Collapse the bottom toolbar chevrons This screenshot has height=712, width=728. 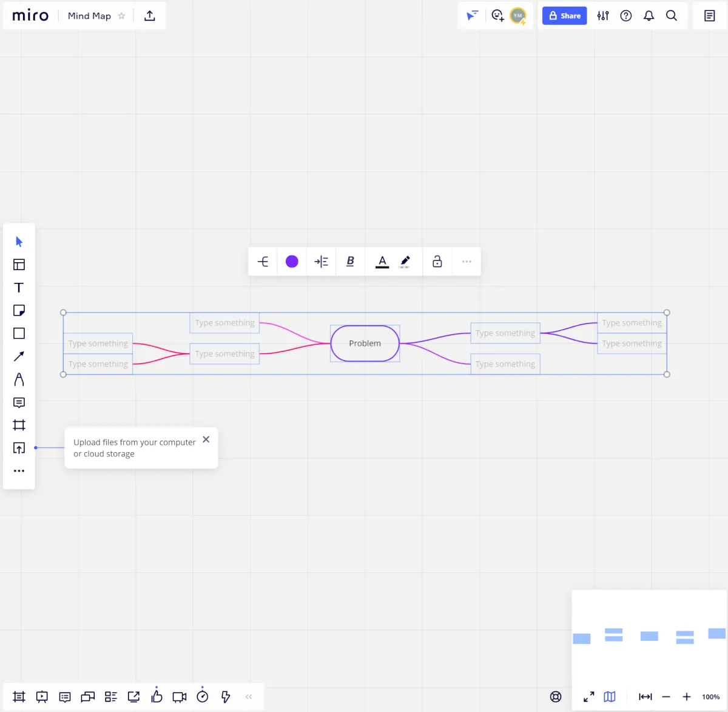(x=249, y=697)
